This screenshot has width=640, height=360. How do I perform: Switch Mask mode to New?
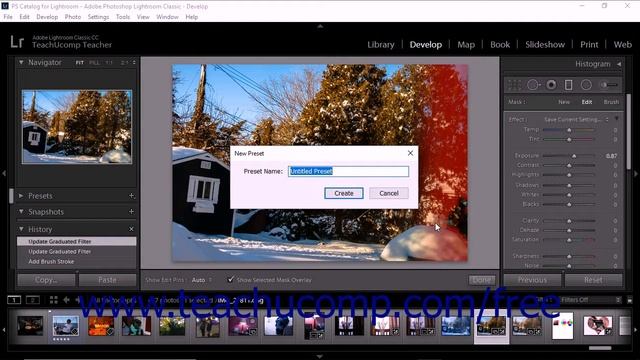click(x=564, y=102)
